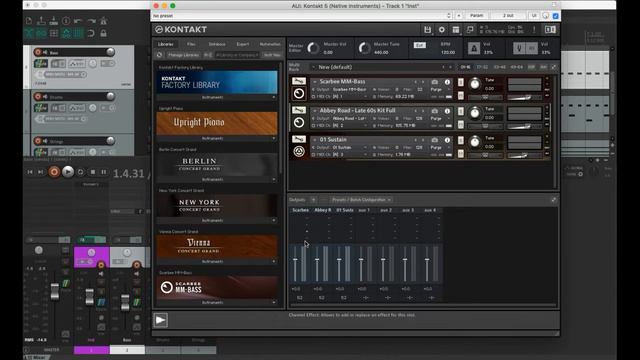
Task: Toggle the plugin bypass checkbox in title bar
Action: [556, 16]
